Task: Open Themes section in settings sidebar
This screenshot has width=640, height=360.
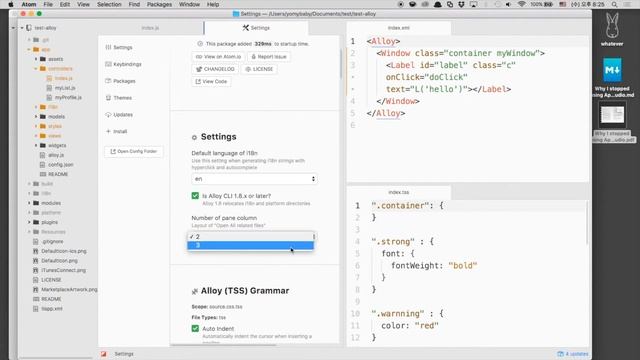Action: point(119,98)
